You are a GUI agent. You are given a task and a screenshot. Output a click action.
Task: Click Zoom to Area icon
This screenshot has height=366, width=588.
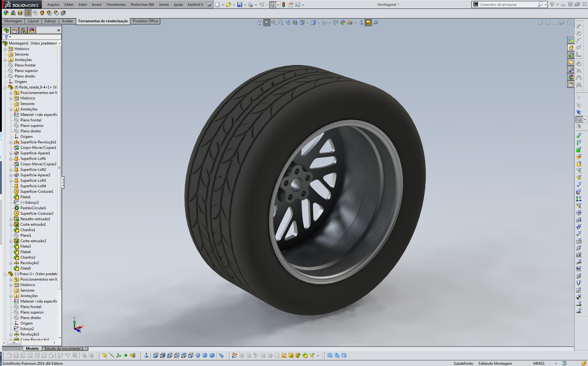[x=281, y=23]
